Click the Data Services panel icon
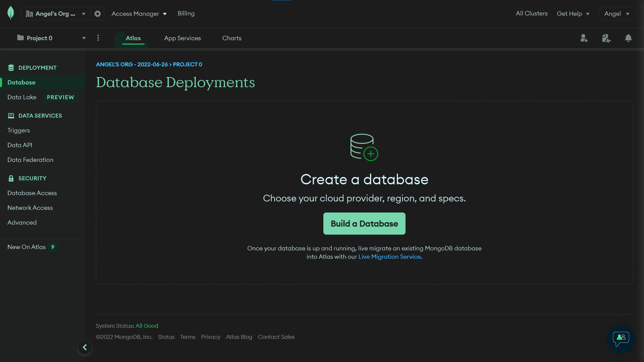The image size is (644, 362). tap(11, 115)
